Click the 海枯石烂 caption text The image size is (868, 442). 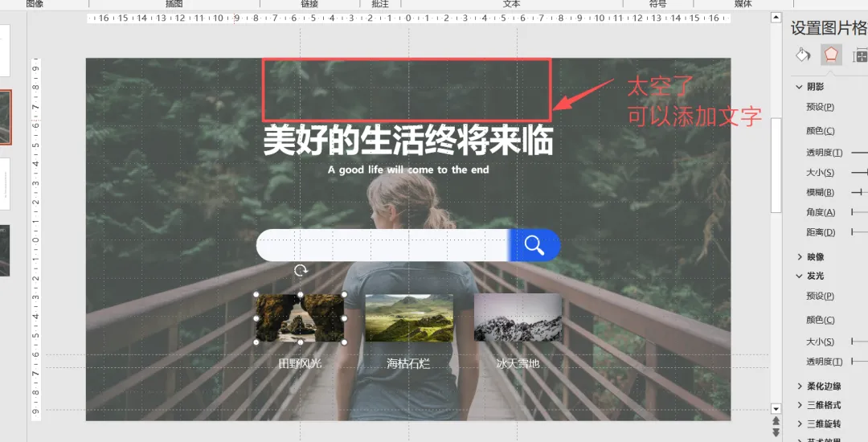[x=408, y=363]
